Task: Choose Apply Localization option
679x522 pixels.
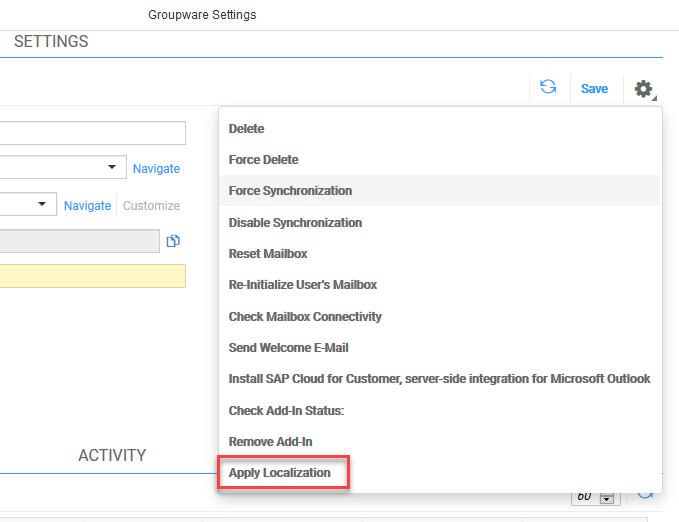Action: [279, 473]
